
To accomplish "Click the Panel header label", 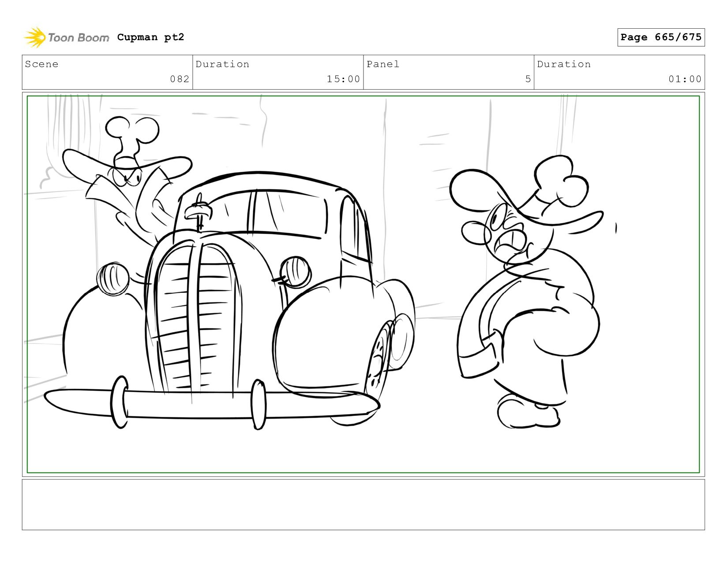I will (x=383, y=64).
